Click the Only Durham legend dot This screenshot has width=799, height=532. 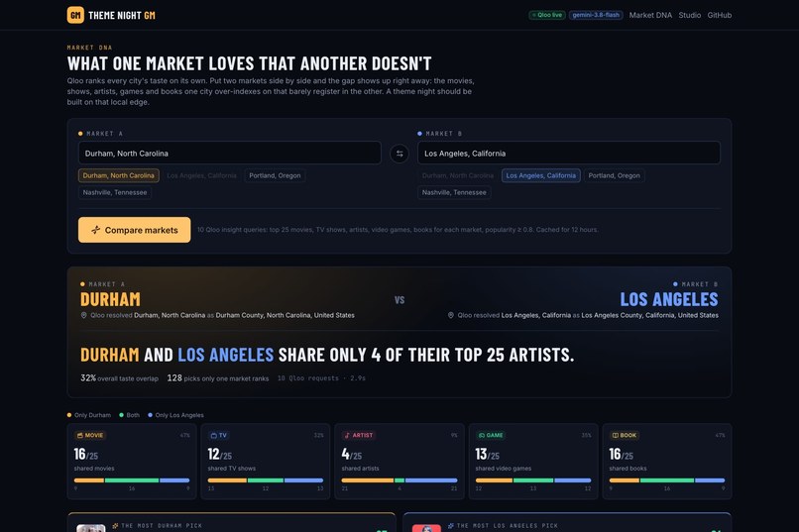[x=69, y=415]
